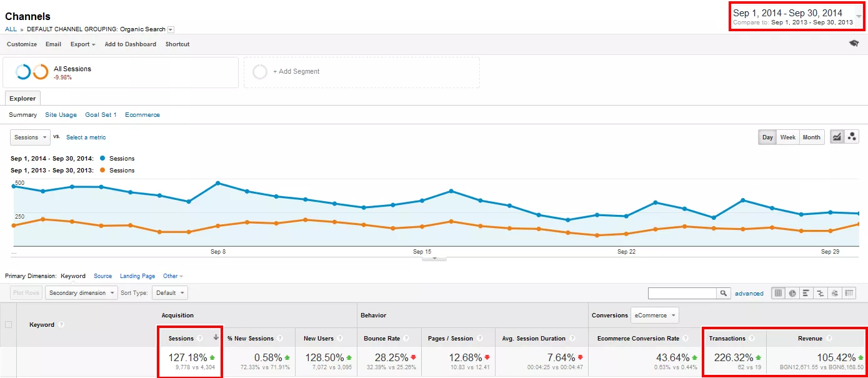Open the education graduation cap icon

[x=854, y=44]
